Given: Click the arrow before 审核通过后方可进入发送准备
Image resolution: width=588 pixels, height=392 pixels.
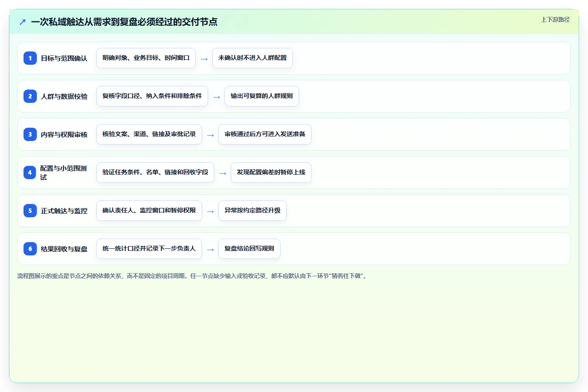Looking at the screenshot, I should [x=210, y=135].
